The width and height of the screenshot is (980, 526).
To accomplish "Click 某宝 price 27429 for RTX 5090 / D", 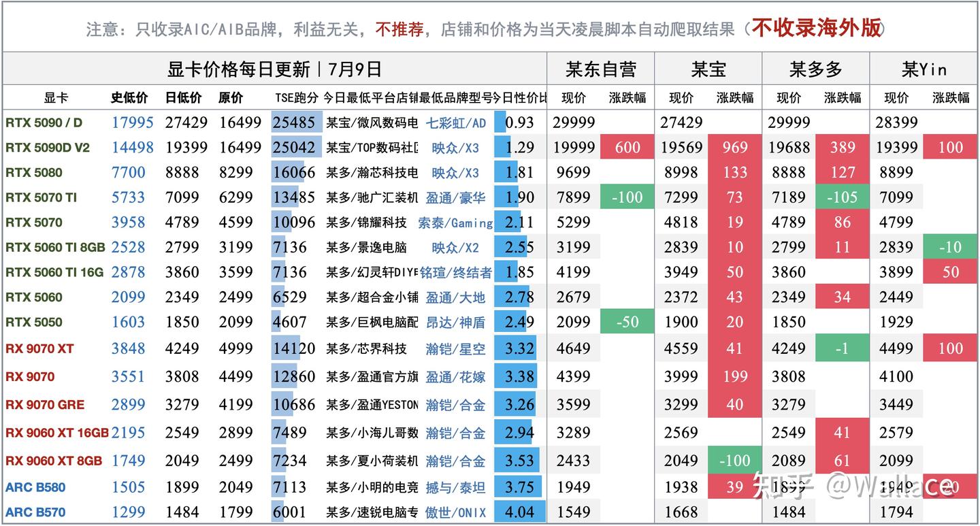I will point(681,123).
